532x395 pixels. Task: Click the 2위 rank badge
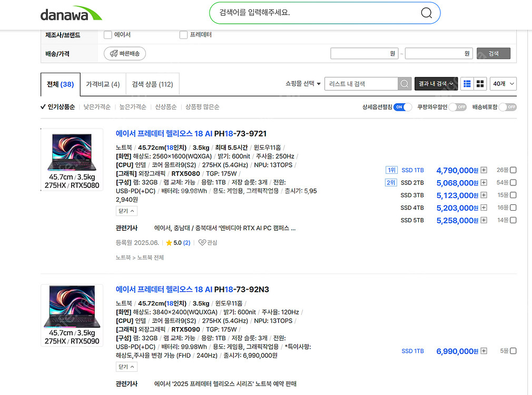(x=391, y=183)
